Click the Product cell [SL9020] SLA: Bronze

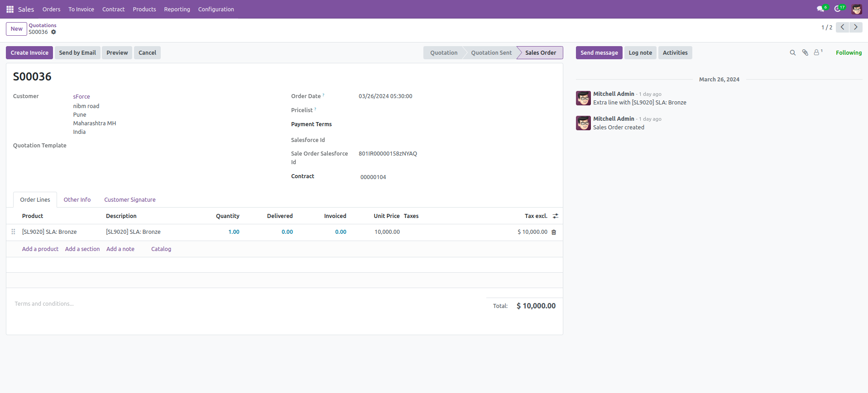coord(49,232)
